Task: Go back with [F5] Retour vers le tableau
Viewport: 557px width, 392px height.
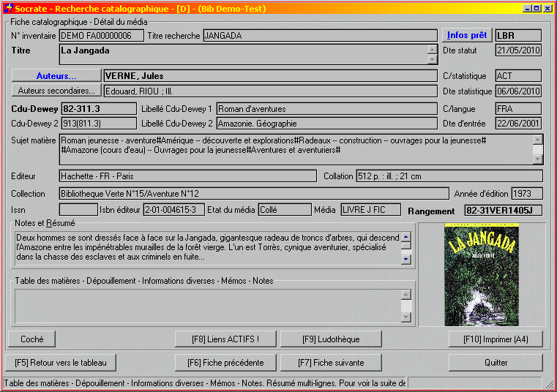Action: pos(61,363)
